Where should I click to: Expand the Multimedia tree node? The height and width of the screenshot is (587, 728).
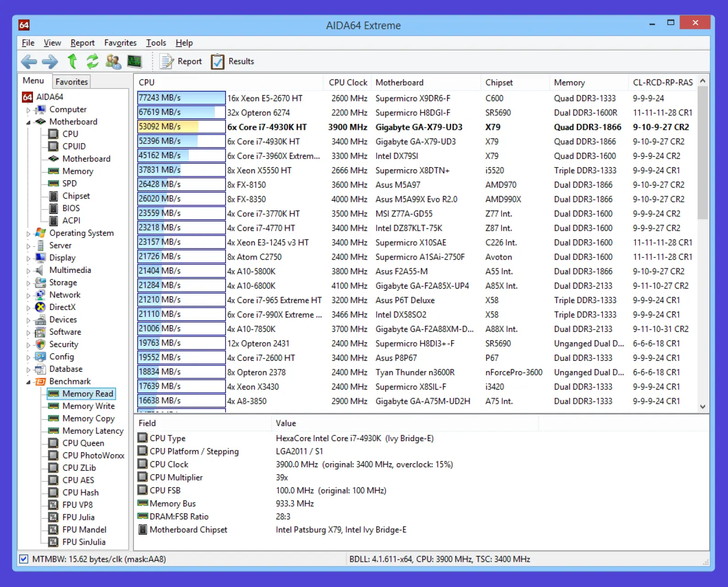pos(28,271)
